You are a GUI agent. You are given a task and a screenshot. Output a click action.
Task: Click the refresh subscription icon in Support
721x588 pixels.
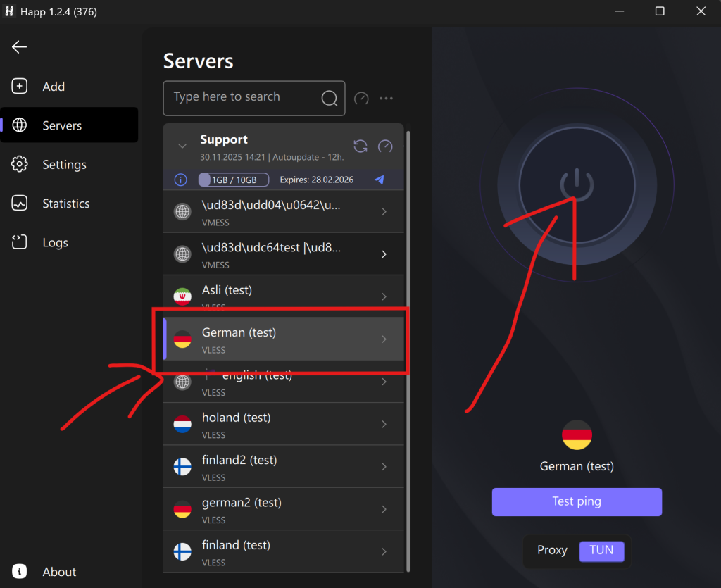360,146
